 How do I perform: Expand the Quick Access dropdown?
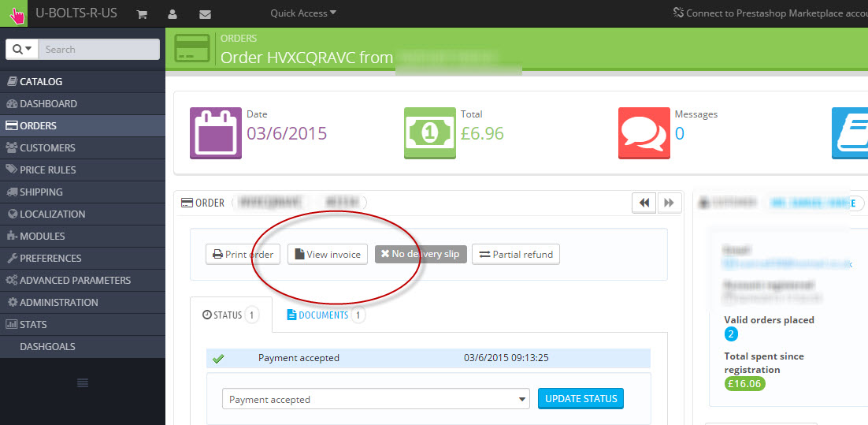coord(303,13)
